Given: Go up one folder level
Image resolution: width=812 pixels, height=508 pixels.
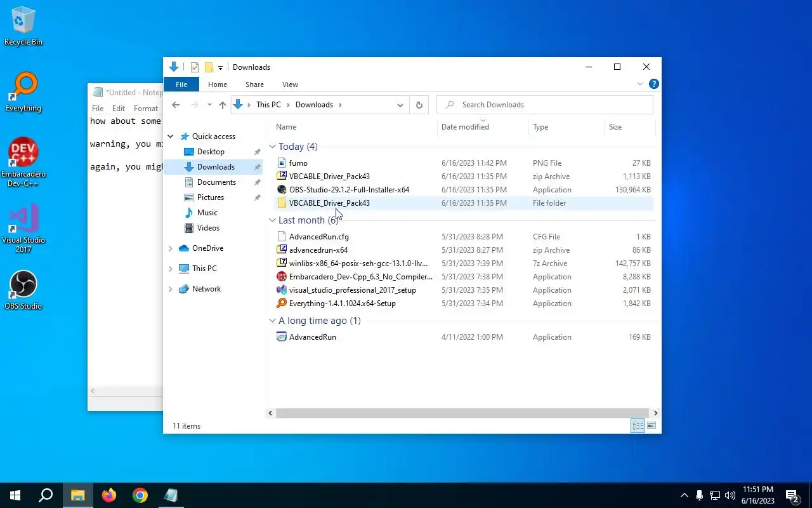Looking at the screenshot, I should pos(222,105).
